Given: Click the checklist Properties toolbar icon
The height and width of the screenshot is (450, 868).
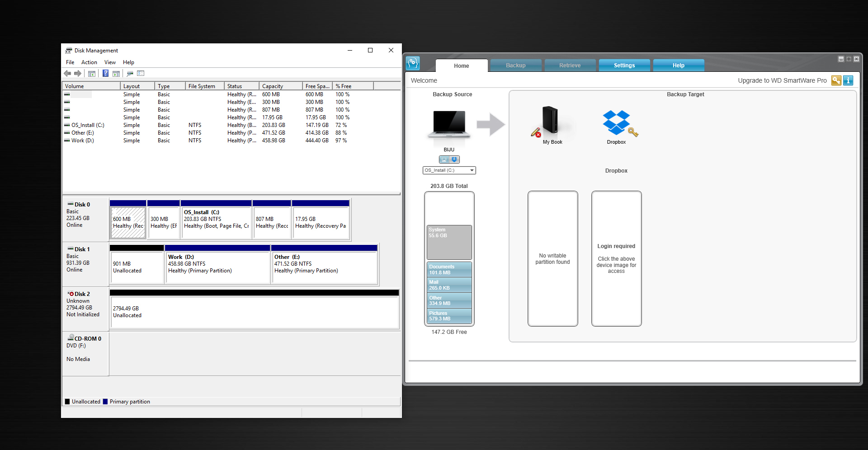Looking at the screenshot, I should tap(141, 73).
